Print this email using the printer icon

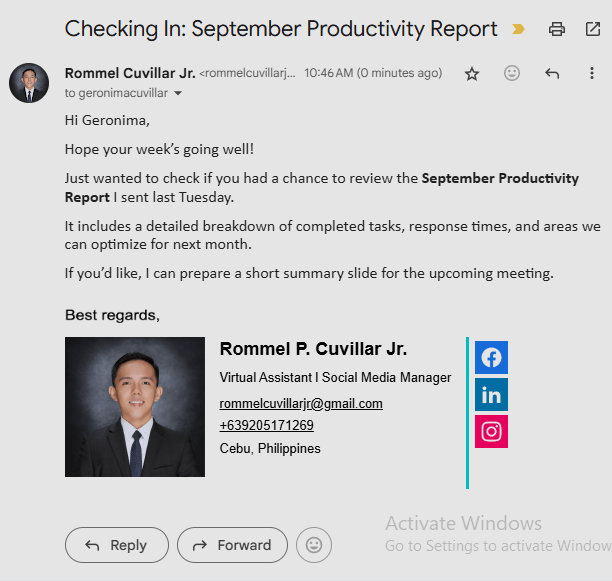(x=557, y=29)
